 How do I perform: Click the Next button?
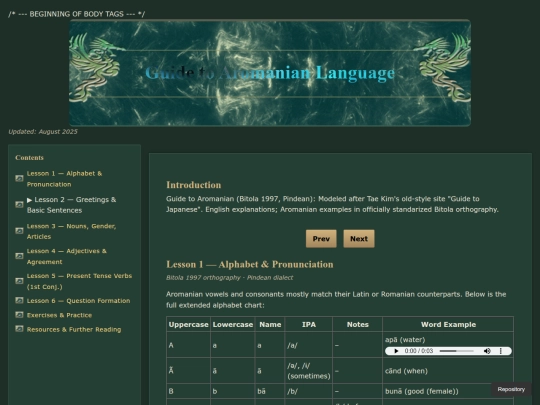[359, 239]
